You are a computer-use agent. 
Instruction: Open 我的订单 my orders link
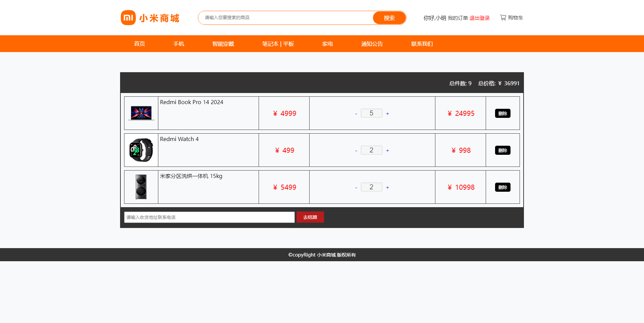458,18
